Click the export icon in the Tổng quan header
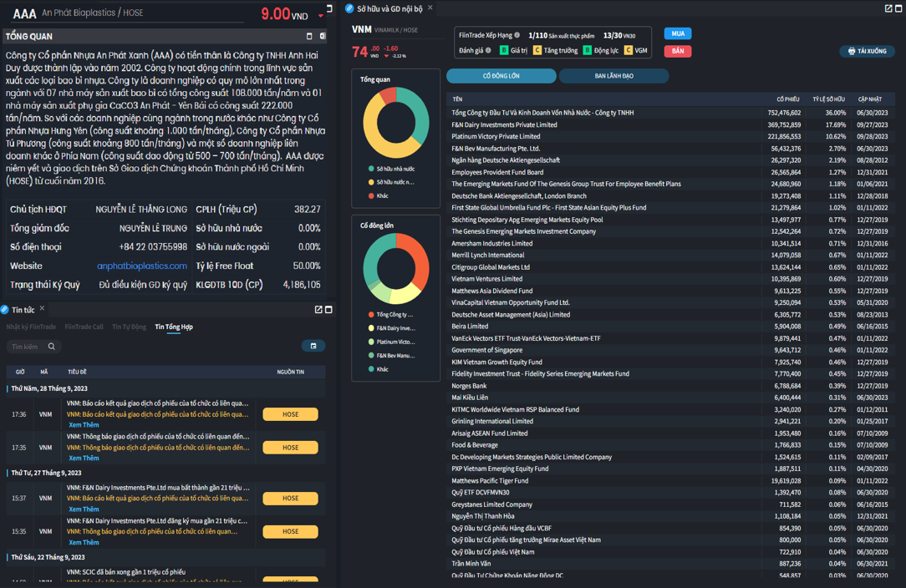The width and height of the screenshot is (906, 588). pyautogui.click(x=323, y=36)
